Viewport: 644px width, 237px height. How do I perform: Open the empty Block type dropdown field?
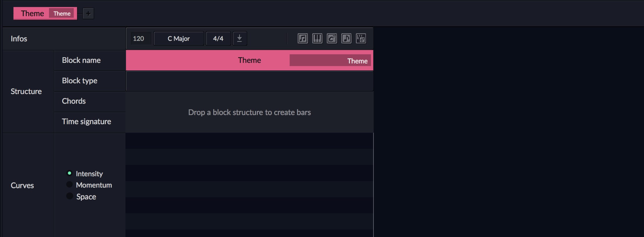(x=250, y=81)
